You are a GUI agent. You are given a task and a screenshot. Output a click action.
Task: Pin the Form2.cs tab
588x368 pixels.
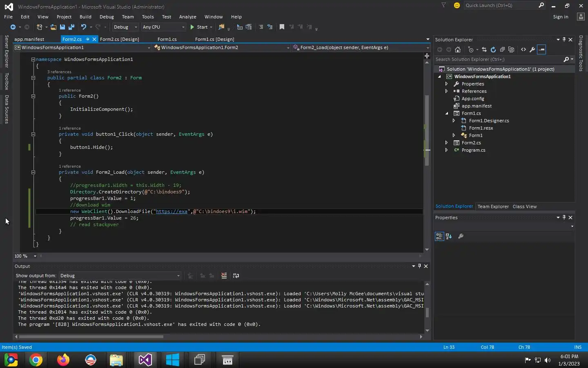click(87, 39)
